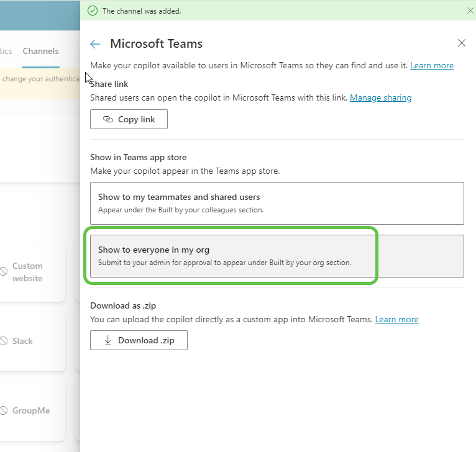Open the Manage sharing link

click(x=380, y=97)
